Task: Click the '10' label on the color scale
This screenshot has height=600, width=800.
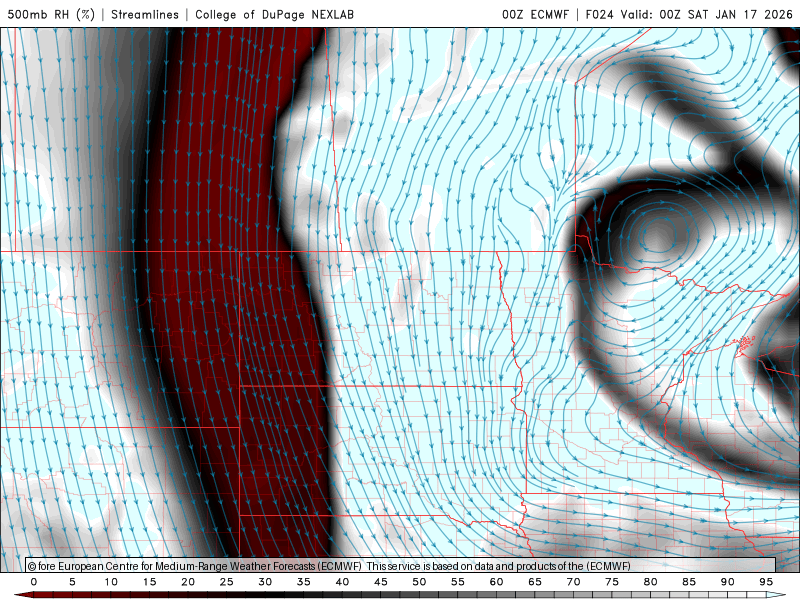Action: pyautogui.click(x=111, y=582)
